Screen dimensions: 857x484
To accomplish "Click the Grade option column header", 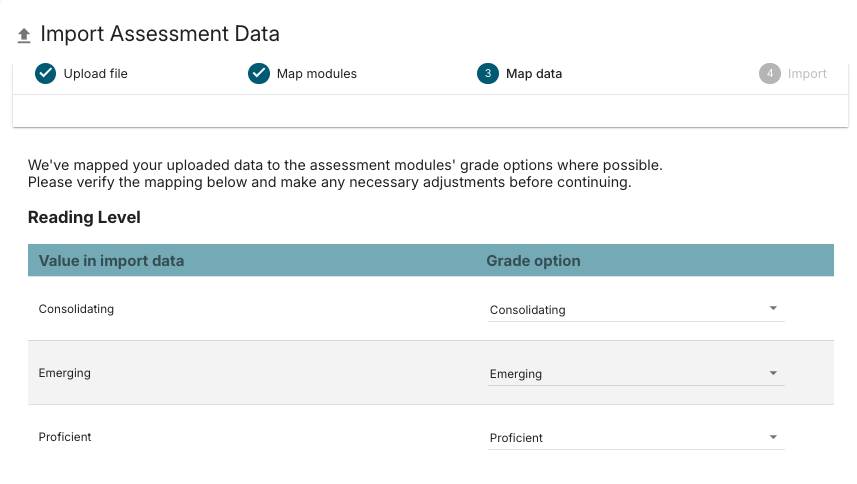I will point(533,261).
